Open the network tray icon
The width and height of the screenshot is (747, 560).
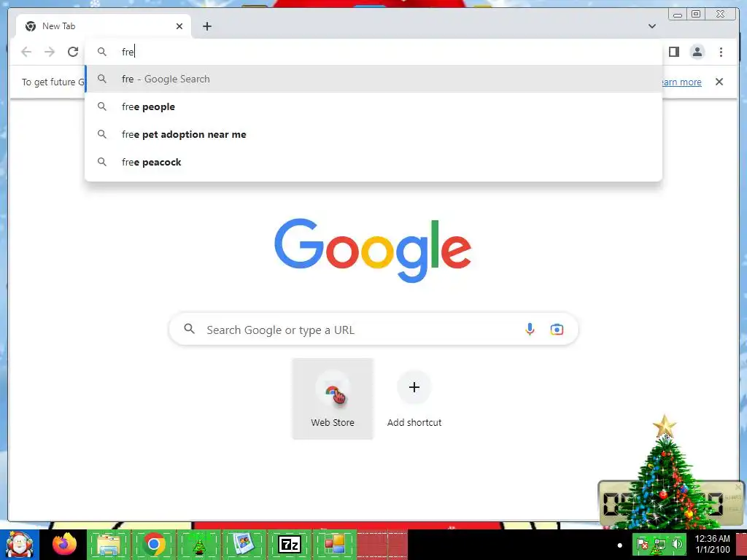tap(659, 544)
